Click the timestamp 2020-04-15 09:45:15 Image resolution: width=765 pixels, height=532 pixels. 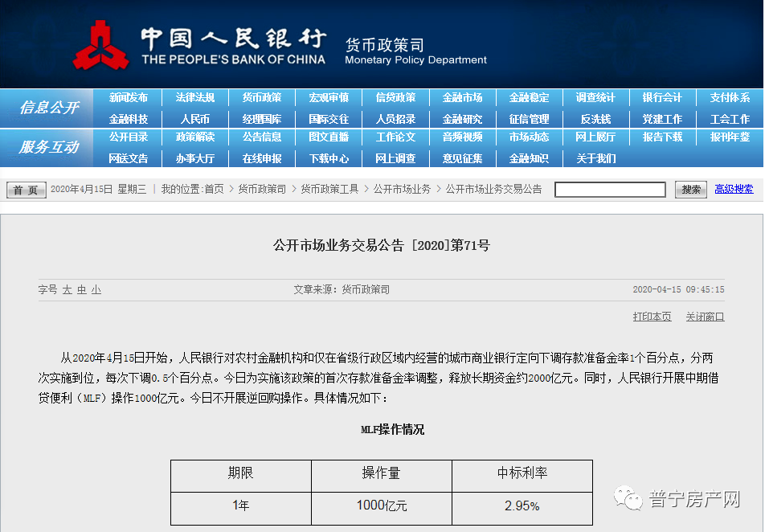coord(678,289)
